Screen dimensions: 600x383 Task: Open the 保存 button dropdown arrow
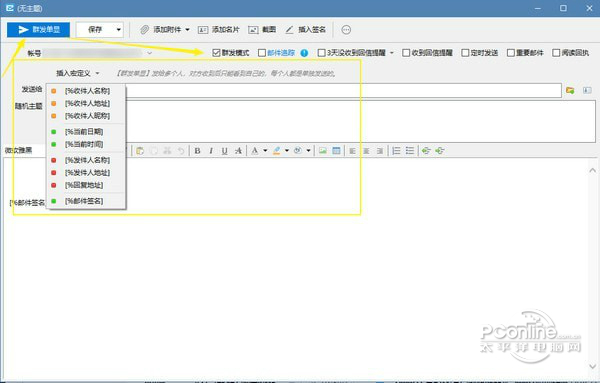click(119, 30)
